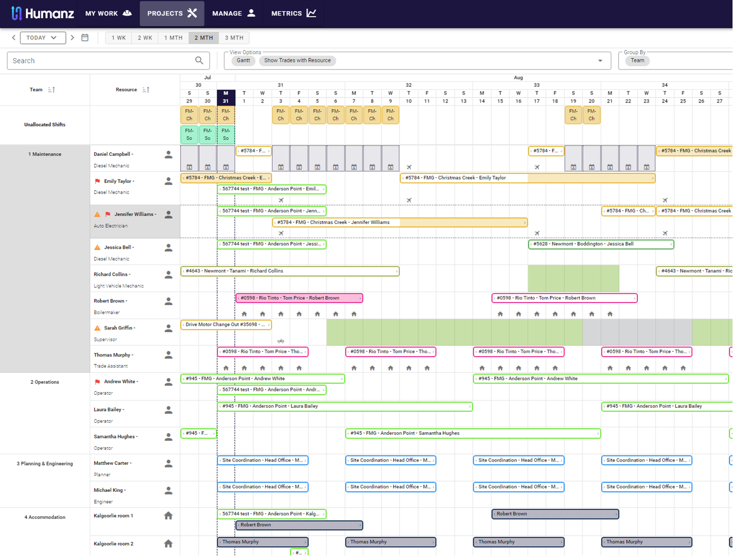Sort by Resource column icon
This screenshot has height=560, width=747.
(146, 90)
